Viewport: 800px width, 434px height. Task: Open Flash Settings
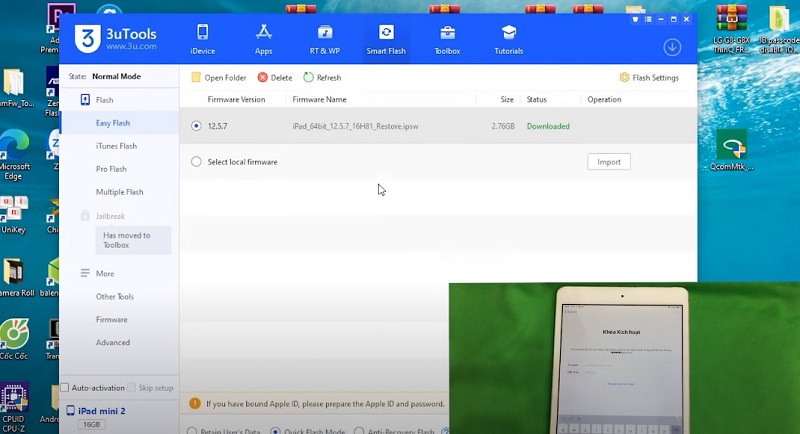tap(649, 78)
